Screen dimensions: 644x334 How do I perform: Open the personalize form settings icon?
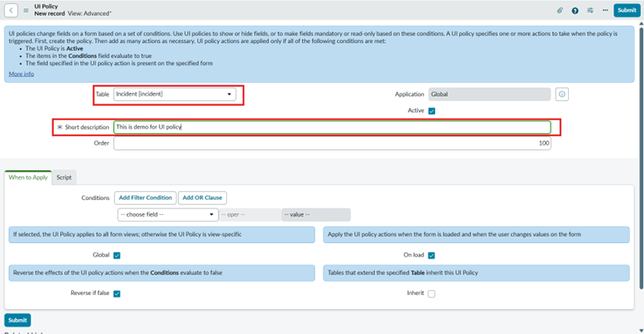tap(590, 11)
